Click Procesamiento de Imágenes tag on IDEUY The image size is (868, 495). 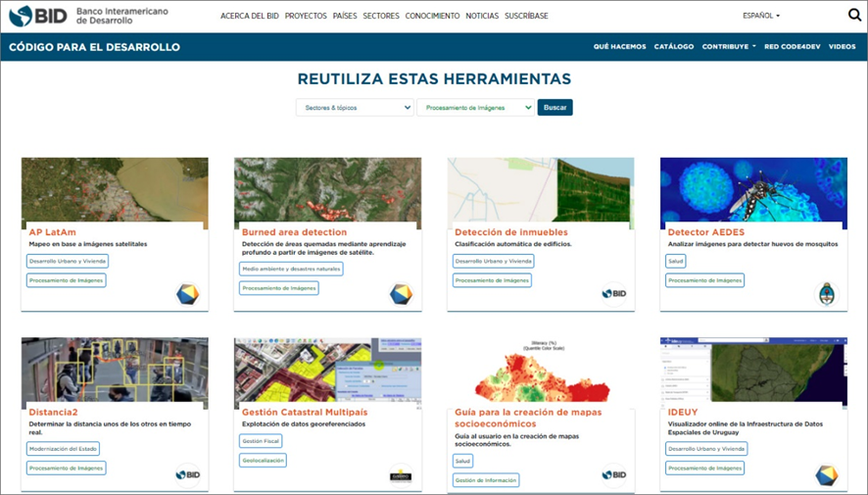[704, 468]
